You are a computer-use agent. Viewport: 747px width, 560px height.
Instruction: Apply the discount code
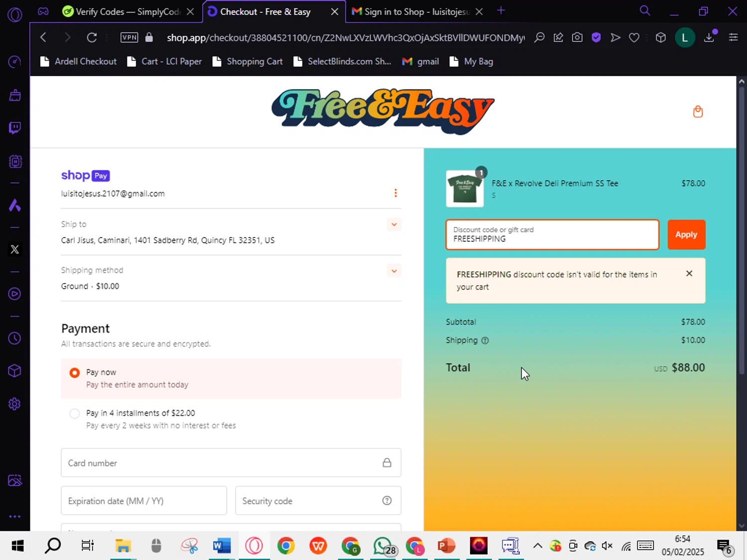[x=686, y=234]
